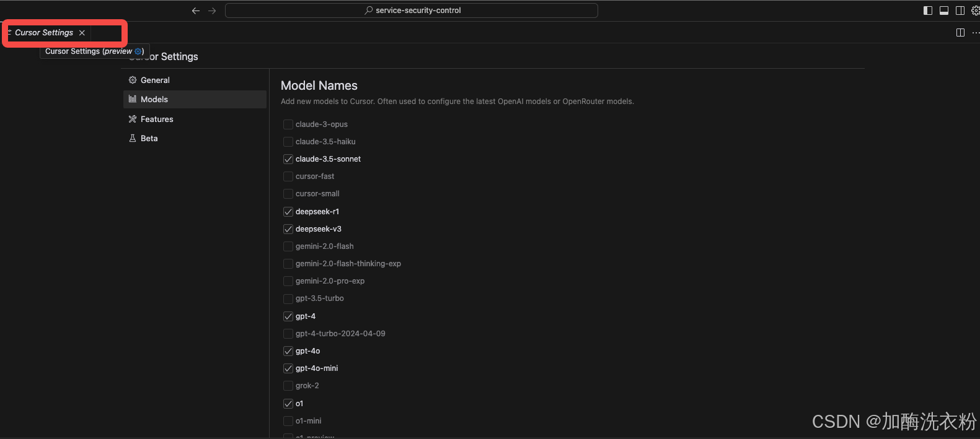
Task: Click the General gear icon
Action: [x=132, y=80]
